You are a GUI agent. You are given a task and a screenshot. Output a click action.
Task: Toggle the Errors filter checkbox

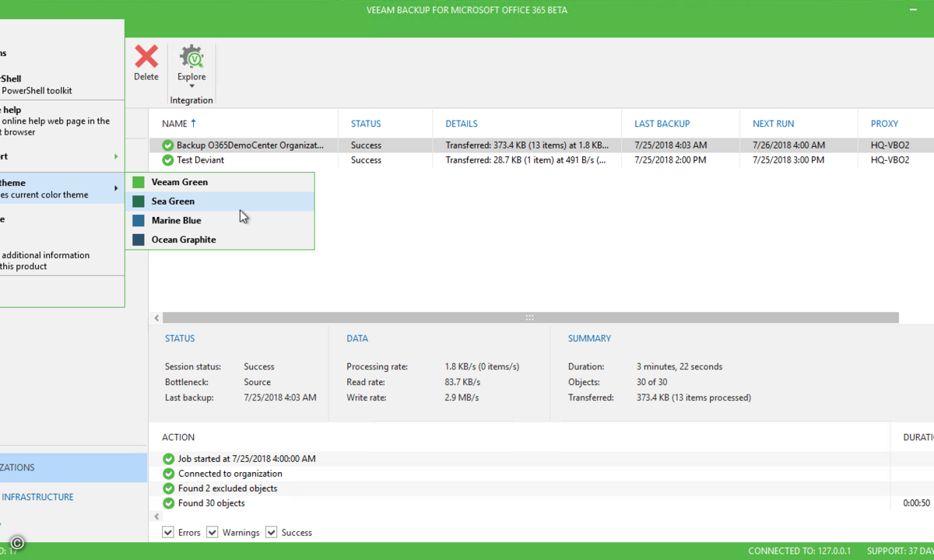tap(168, 533)
